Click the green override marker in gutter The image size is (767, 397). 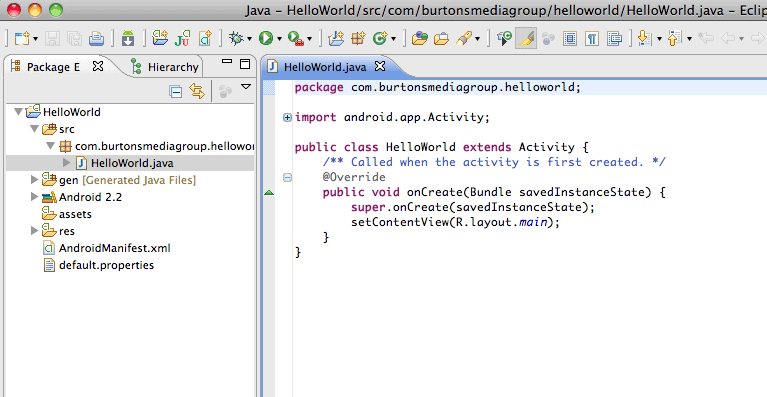269,193
